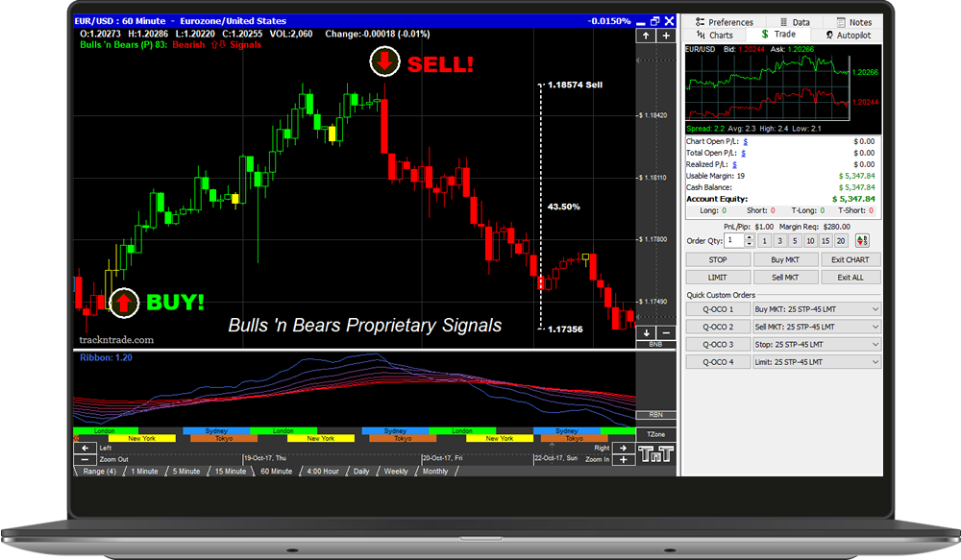Click the Zoom In plus button
The height and width of the screenshot is (560, 961).
(x=624, y=459)
